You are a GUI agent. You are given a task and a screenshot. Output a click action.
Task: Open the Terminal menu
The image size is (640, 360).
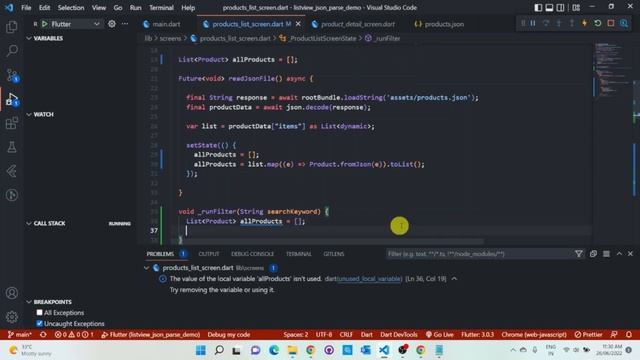coord(161,7)
